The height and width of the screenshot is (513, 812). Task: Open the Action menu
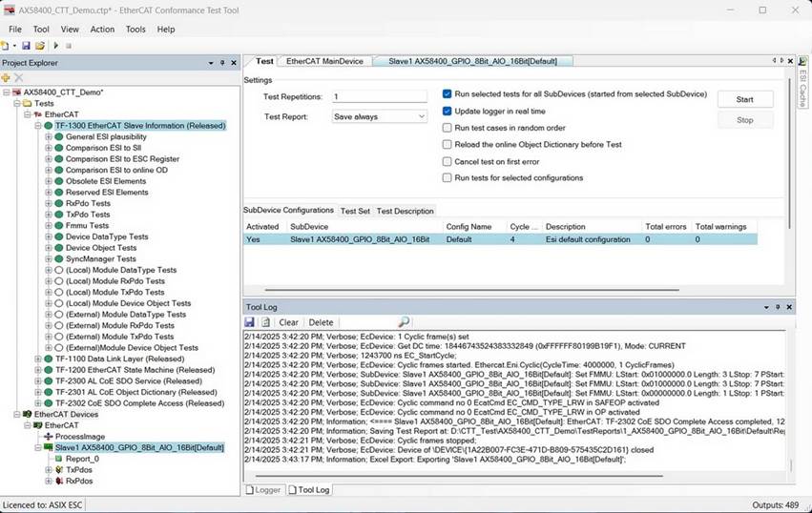pyautogui.click(x=102, y=30)
